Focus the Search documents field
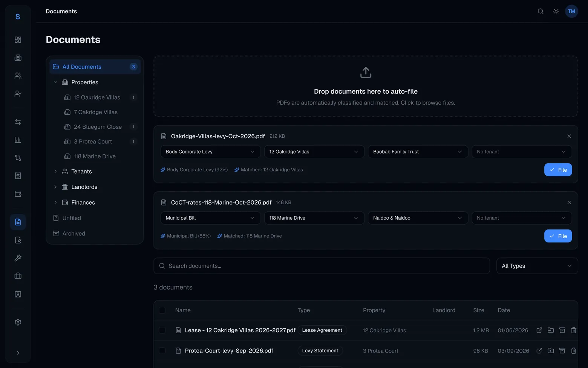 tap(322, 266)
